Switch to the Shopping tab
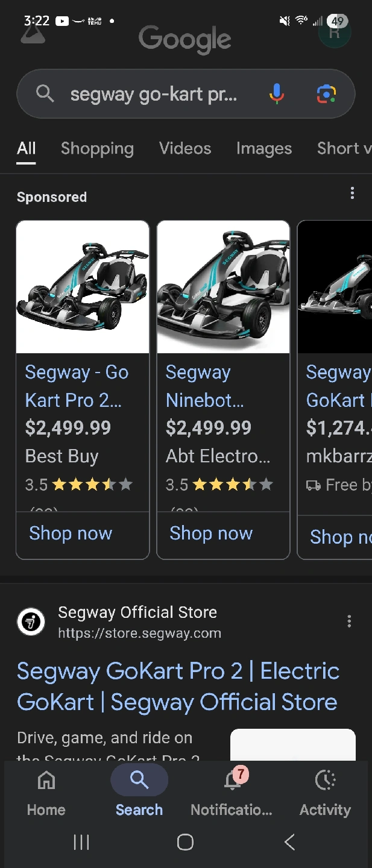 (x=97, y=148)
